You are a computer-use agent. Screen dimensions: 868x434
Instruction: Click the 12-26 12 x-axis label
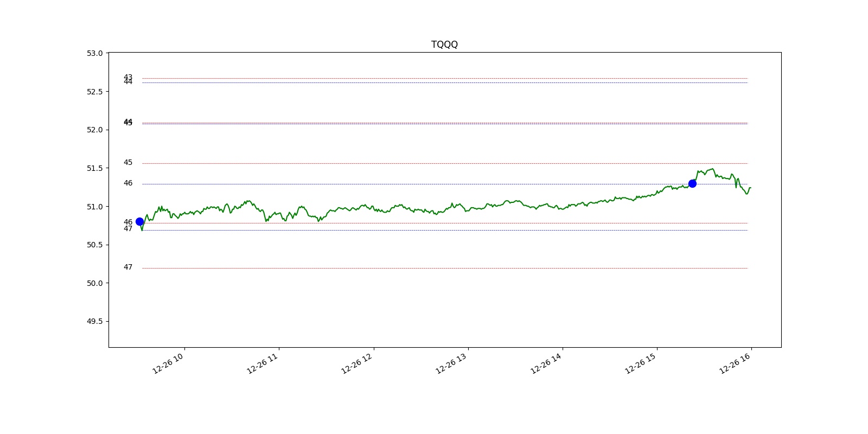point(356,363)
